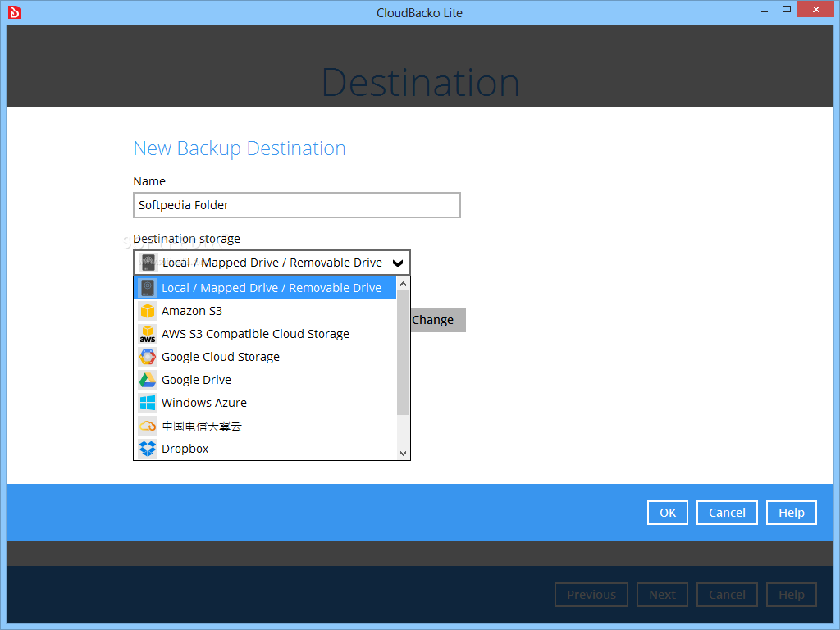Click the Windows Azure logo icon
The height and width of the screenshot is (630, 840).
tap(148, 403)
